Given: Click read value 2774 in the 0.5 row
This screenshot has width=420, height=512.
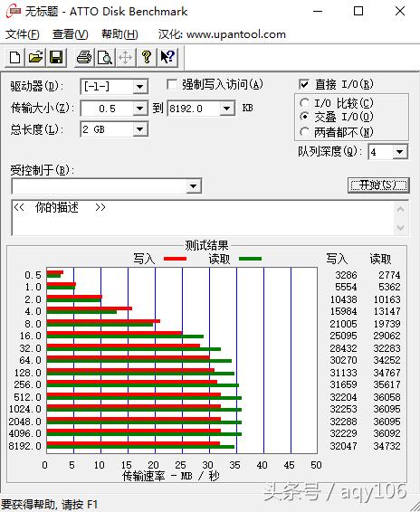Looking at the screenshot, I should (389, 275).
